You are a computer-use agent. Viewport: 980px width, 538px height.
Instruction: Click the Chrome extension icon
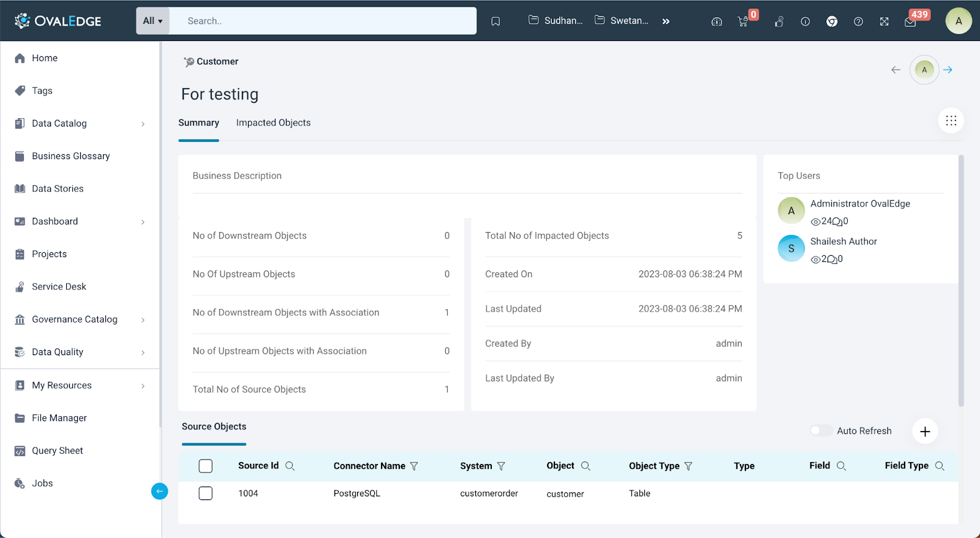pyautogui.click(x=832, y=21)
